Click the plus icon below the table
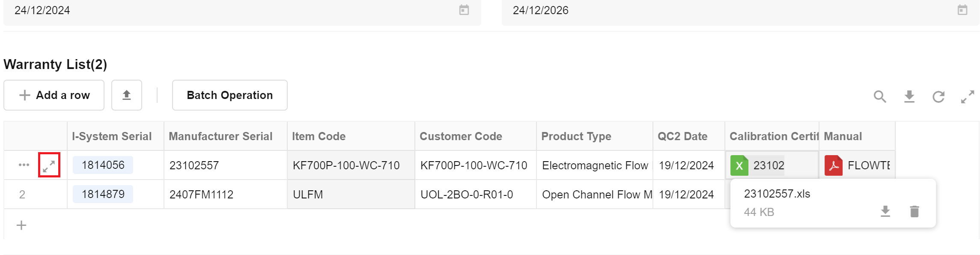980x255 pixels. click(21, 225)
